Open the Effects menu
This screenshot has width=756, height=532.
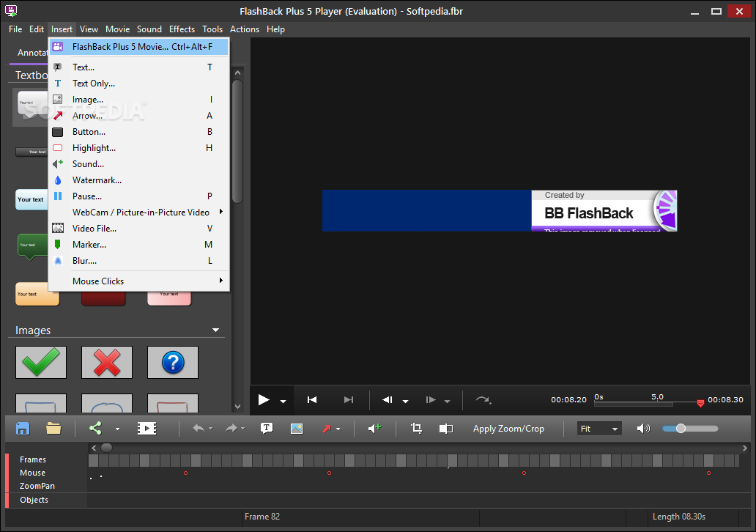[182, 29]
